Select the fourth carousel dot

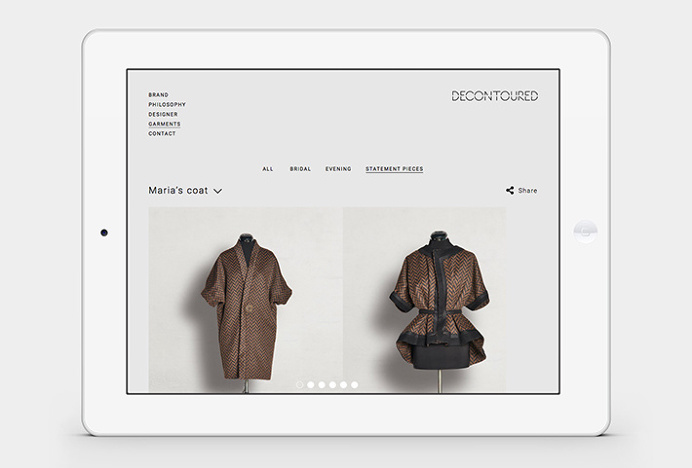point(332,385)
